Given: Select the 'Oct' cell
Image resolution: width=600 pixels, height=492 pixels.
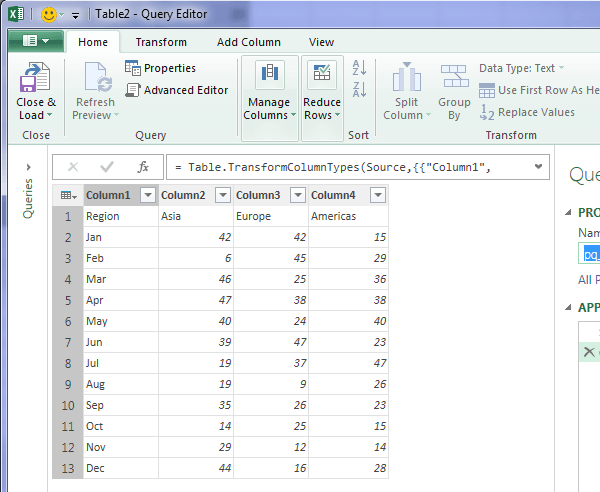Looking at the screenshot, I should point(121,426).
